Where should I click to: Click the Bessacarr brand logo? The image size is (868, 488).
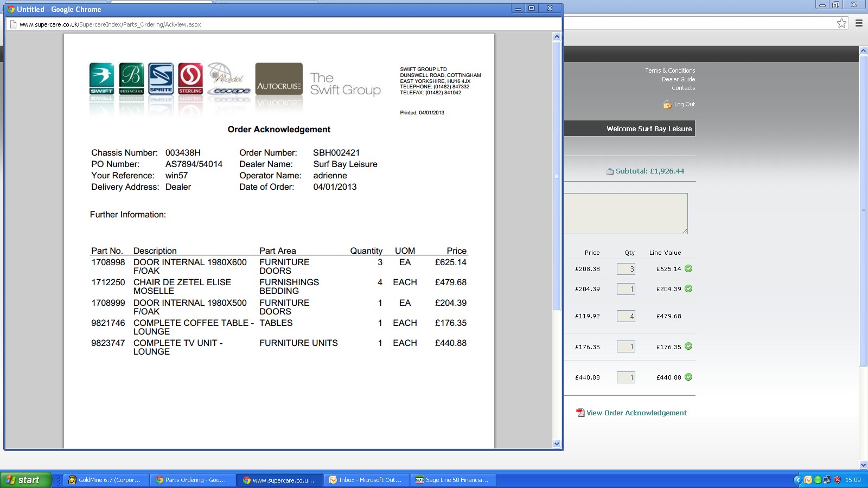131,78
